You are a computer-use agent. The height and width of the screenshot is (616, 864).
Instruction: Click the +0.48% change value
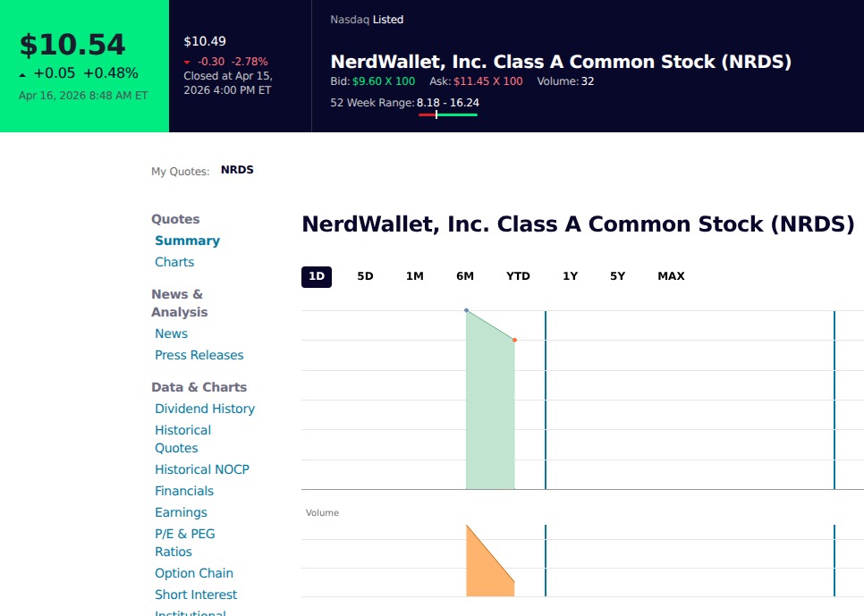[x=111, y=72]
